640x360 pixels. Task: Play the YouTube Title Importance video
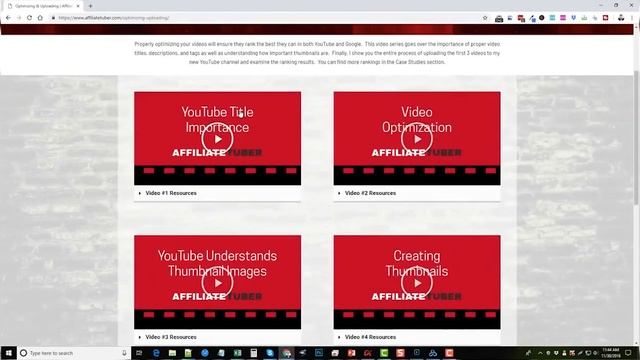(217, 139)
